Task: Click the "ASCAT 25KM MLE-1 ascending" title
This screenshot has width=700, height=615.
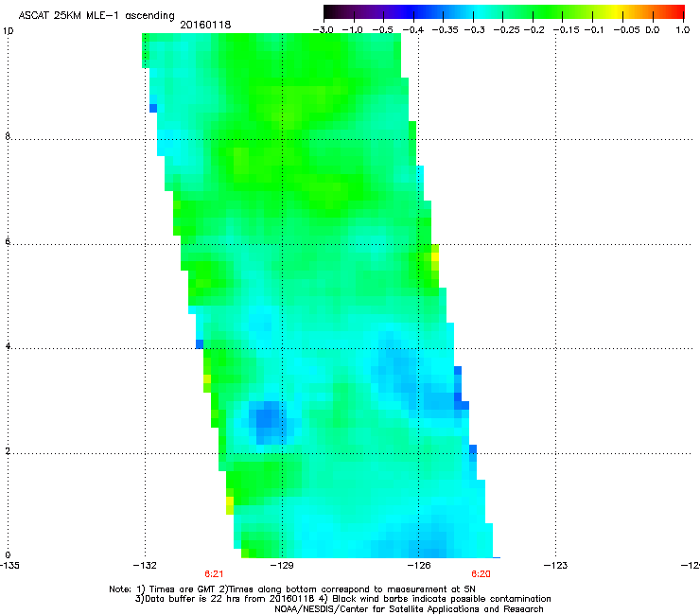Action: pyautogui.click(x=96, y=16)
